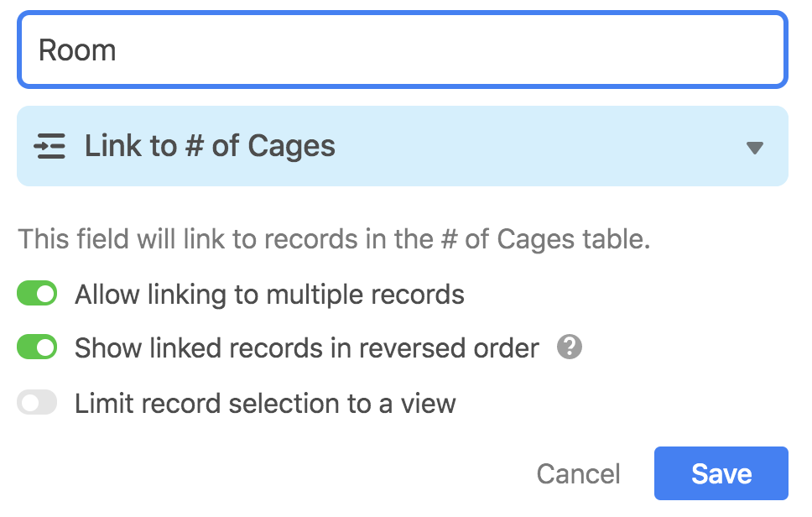Click the white knob of the multiple records switch
This screenshot has height=517, width=812.
click(47, 294)
